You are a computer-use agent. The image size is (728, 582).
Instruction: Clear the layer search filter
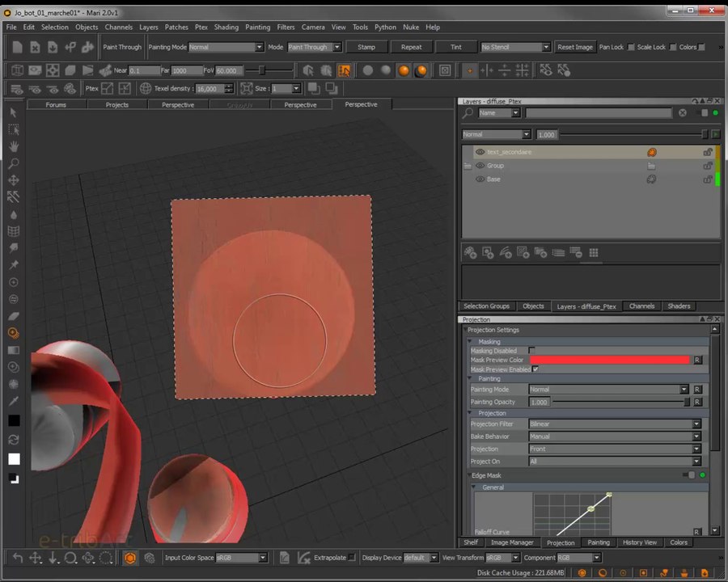click(683, 113)
